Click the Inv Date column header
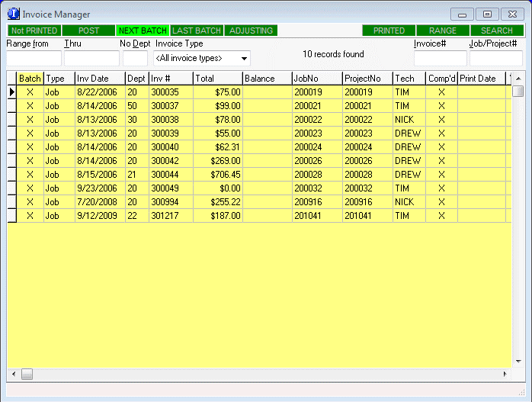 point(100,79)
